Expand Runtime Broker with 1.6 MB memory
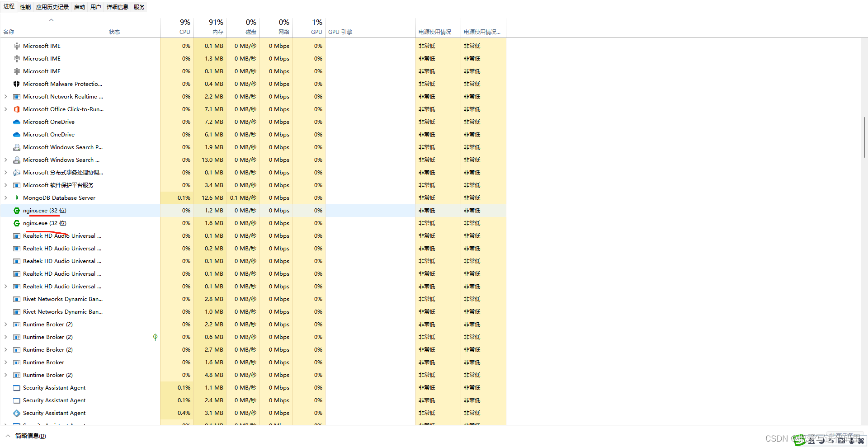The image size is (868, 447). point(5,362)
